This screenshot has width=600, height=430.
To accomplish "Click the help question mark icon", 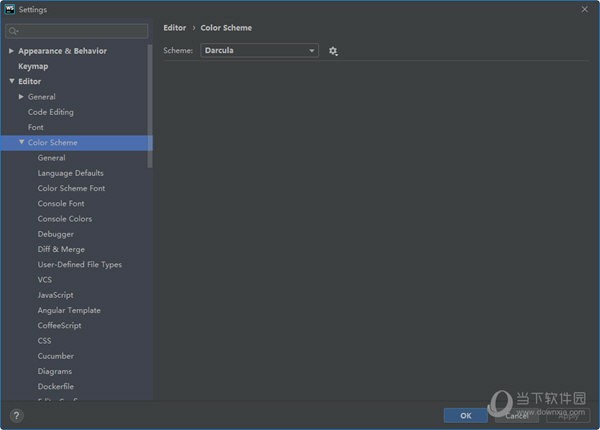I will pos(16,415).
